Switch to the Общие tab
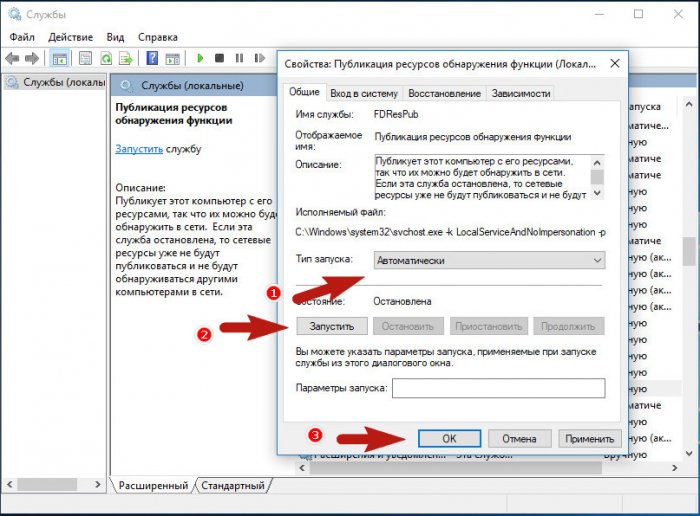The height and width of the screenshot is (516, 700). (x=304, y=92)
